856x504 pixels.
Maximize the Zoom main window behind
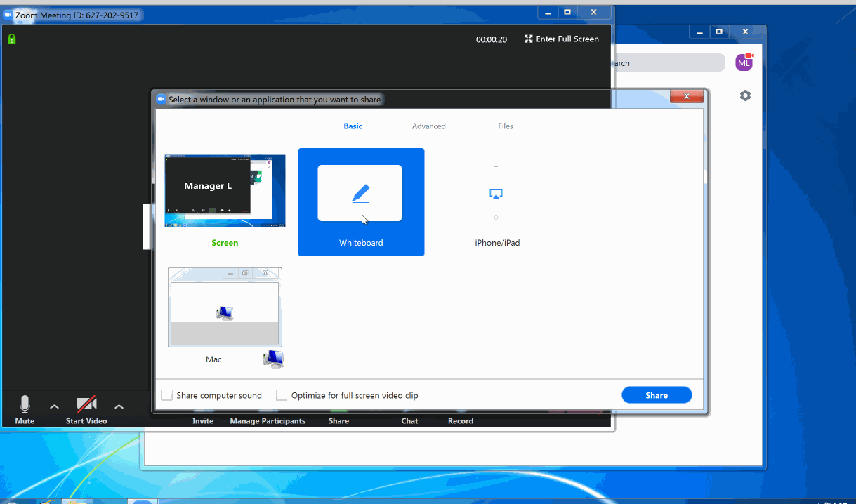(x=719, y=32)
